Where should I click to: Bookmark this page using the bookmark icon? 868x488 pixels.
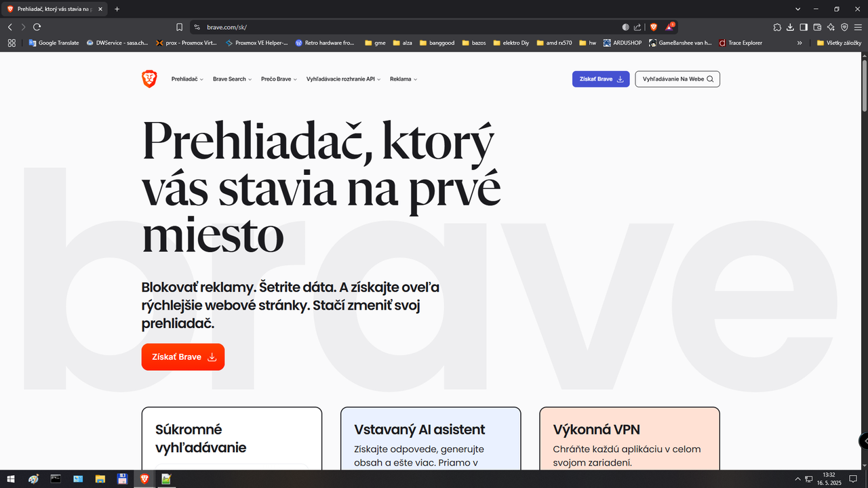[x=179, y=27]
